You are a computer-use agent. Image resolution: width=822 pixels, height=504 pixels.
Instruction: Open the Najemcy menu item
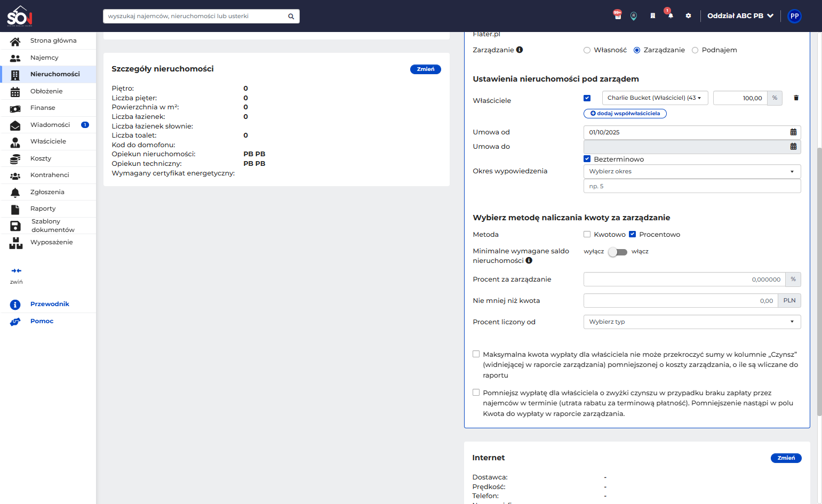click(48, 58)
